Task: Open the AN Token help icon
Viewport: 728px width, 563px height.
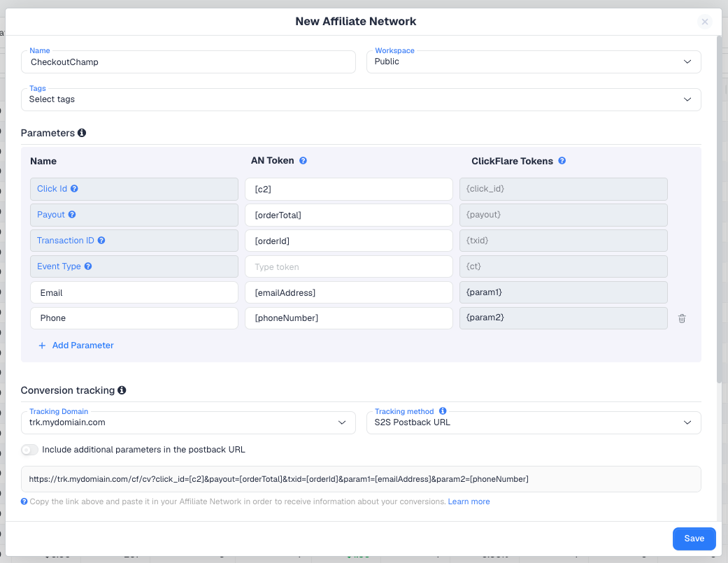Action: tap(303, 161)
